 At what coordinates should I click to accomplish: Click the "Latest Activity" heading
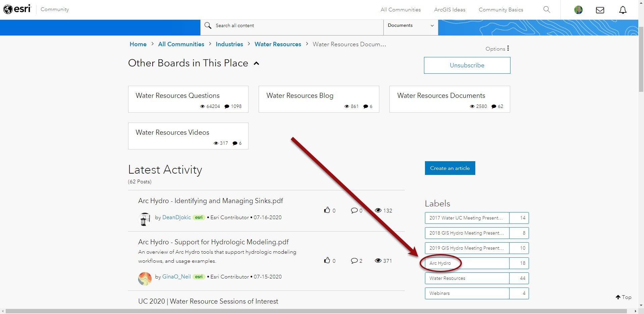[x=165, y=170]
